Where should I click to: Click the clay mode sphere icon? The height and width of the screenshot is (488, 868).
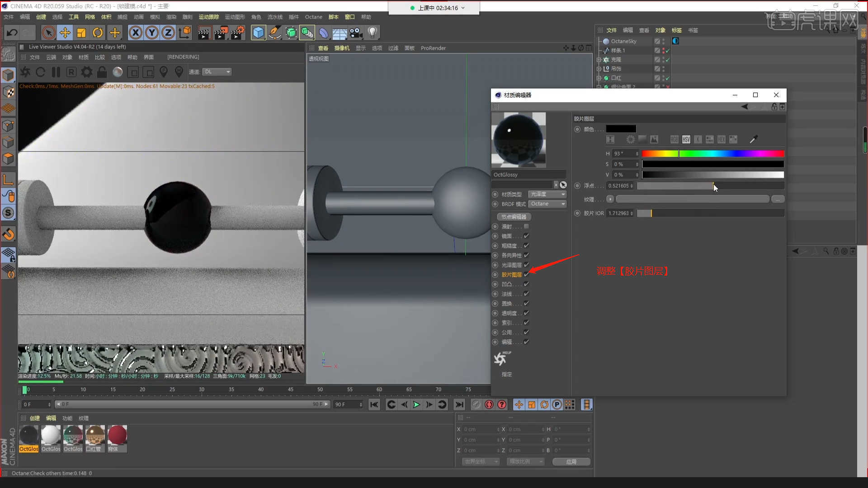[118, 72]
